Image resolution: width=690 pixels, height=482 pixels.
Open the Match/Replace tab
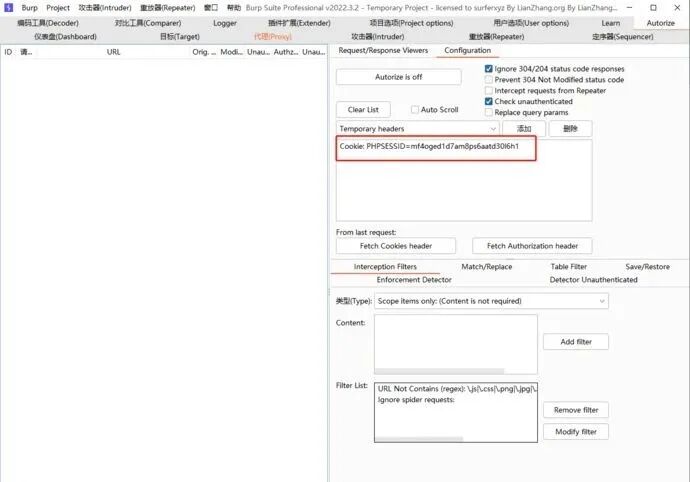(487, 267)
